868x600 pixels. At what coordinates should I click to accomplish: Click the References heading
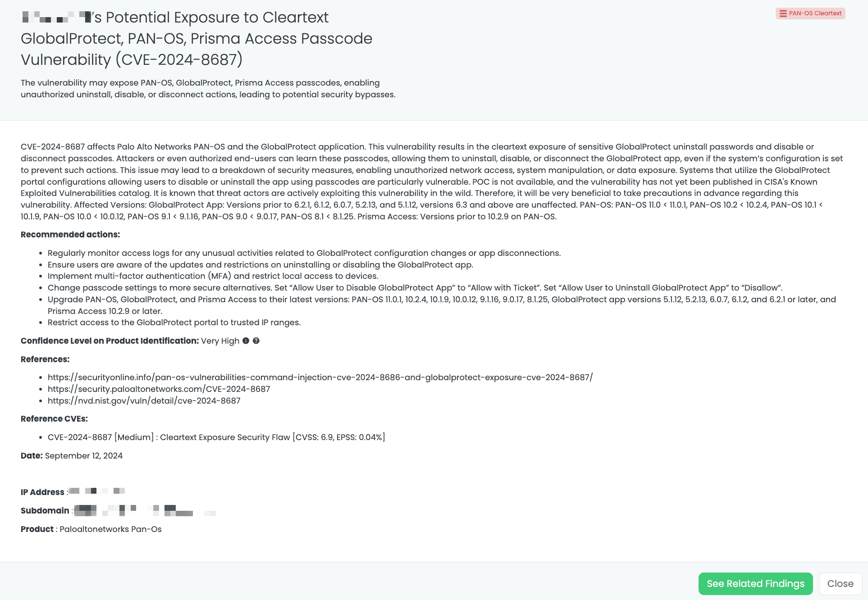(45, 359)
